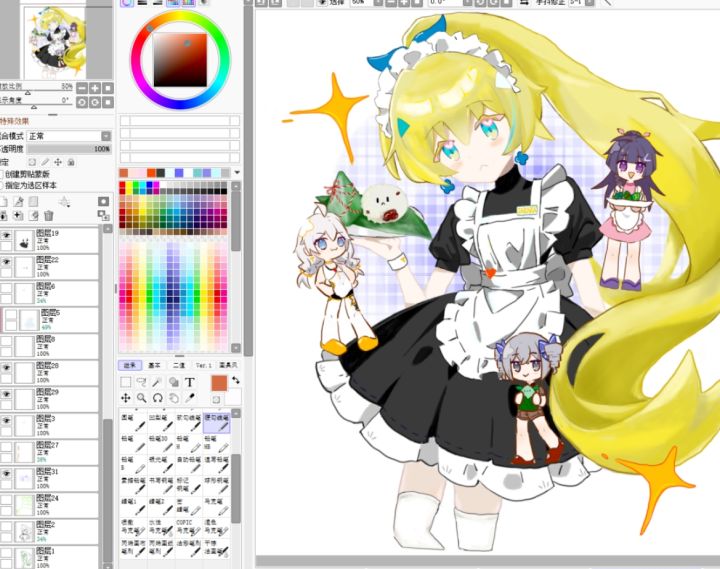Select the 铅笔30 brush preset

[161, 443]
